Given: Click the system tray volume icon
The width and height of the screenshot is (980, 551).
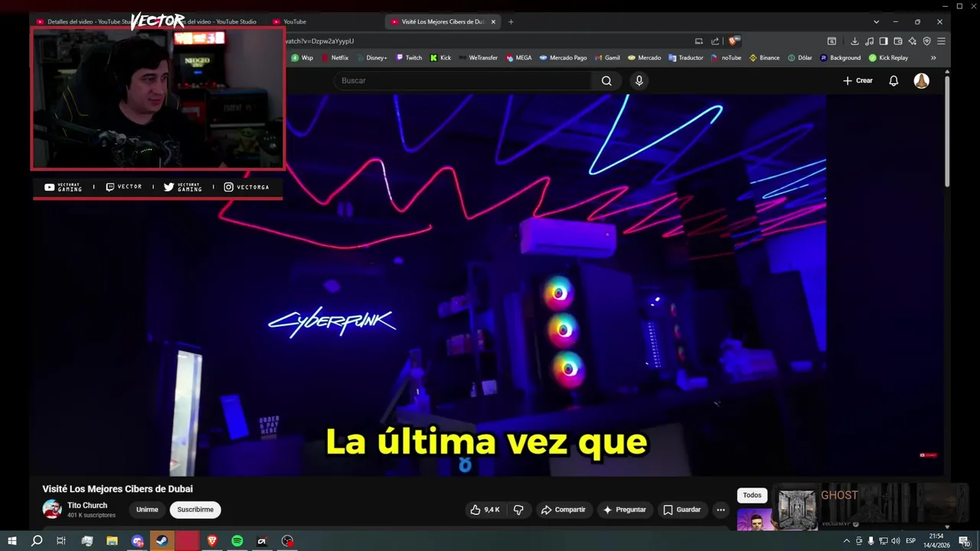Looking at the screenshot, I should pos(896,541).
